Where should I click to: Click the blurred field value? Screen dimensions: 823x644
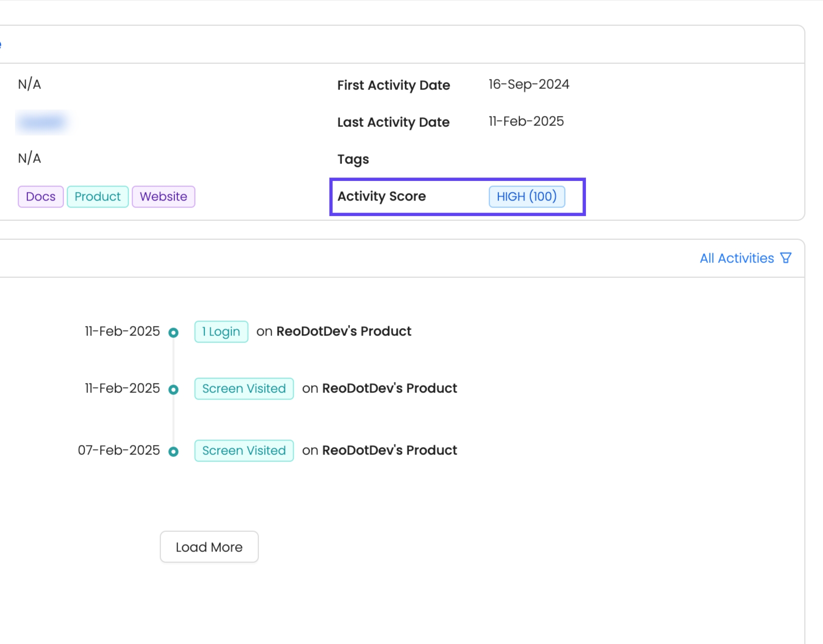42,122
